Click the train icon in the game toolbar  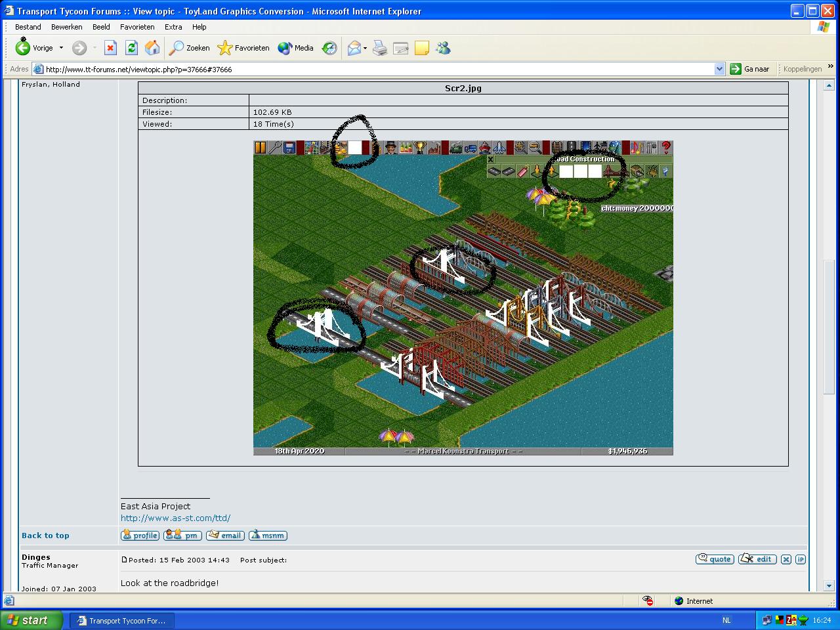[455, 148]
